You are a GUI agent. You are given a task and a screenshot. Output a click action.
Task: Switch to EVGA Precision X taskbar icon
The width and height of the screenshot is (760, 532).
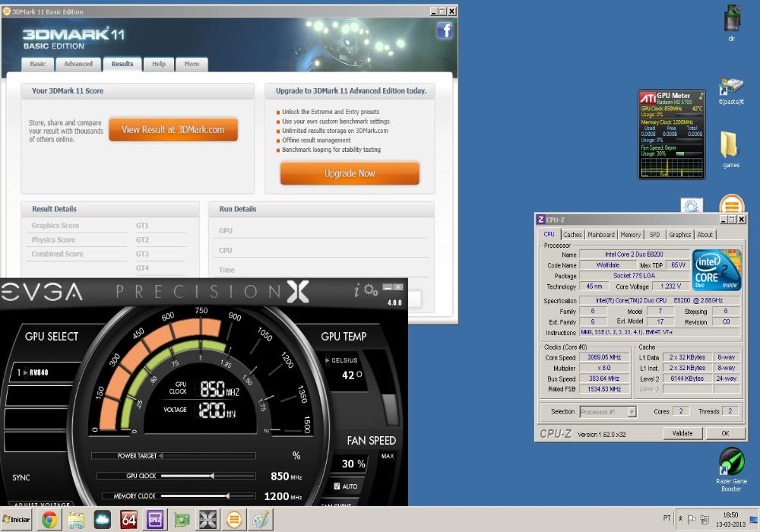click(x=207, y=520)
